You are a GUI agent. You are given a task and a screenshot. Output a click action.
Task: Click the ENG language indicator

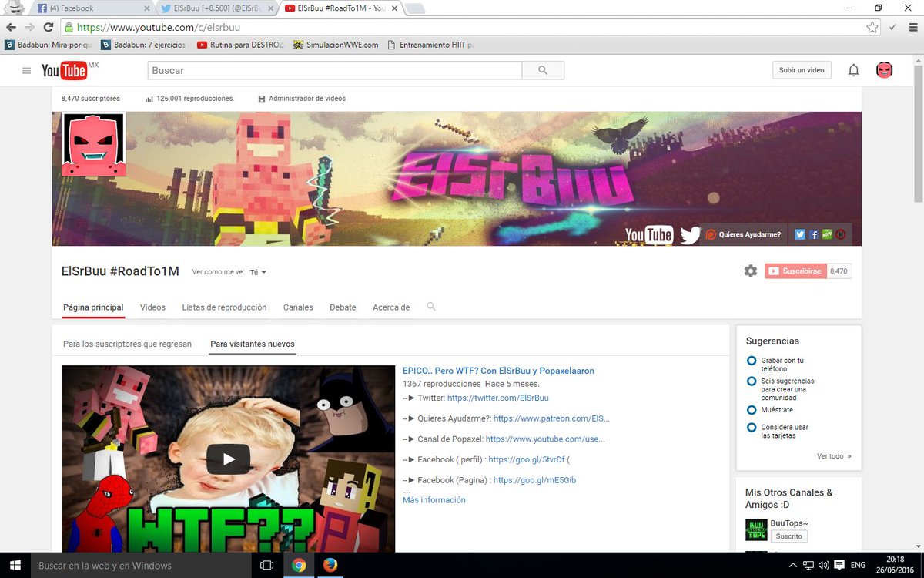tap(858, 565)
